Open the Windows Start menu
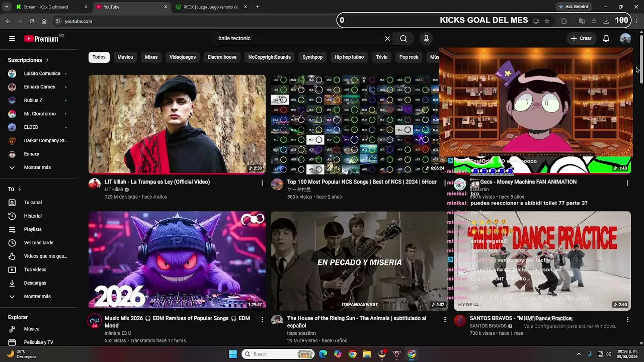The image size is (644, 362). [233, 354]
